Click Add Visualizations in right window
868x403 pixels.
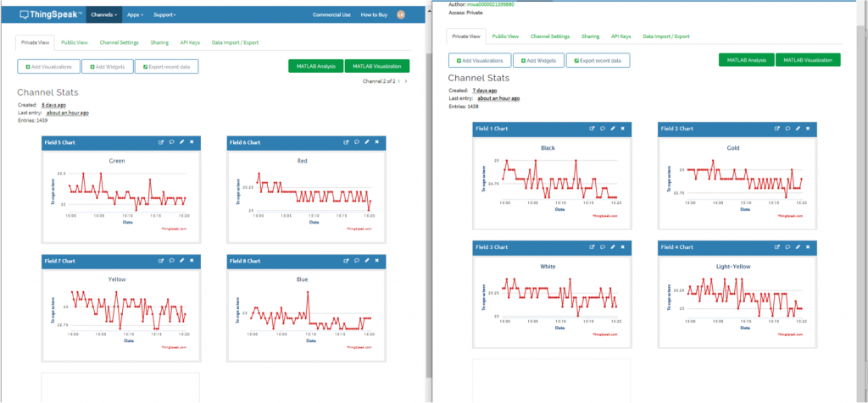tap(480, 60)
